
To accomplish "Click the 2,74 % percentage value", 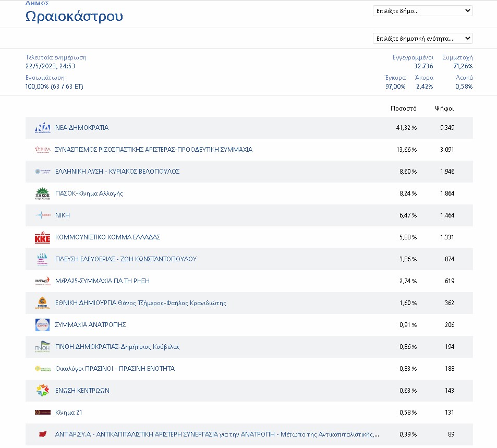I will click(408, 281).
